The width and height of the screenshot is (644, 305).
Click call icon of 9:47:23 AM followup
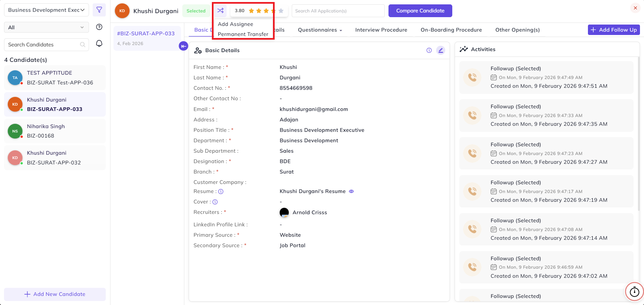[472, 153]
